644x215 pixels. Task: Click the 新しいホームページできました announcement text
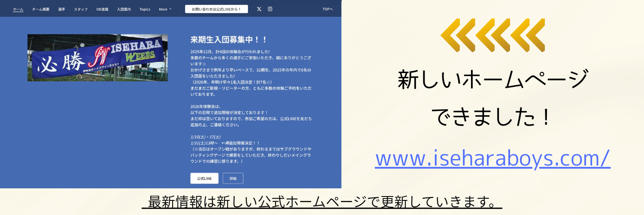pyautogui.click(x=492, y=98)
